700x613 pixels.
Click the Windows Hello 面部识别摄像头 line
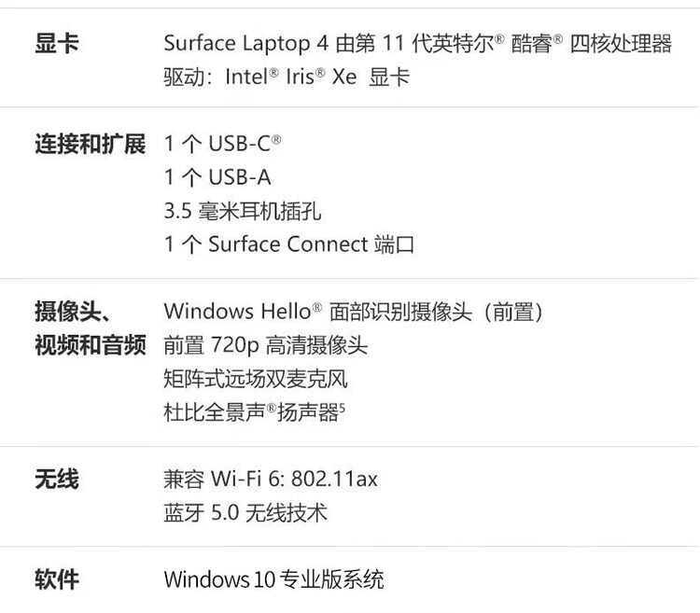click(x=353, y=312)
